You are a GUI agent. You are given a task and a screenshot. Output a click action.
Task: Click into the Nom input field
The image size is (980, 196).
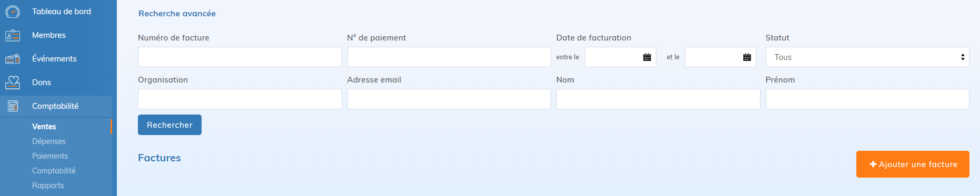click(x=658, y=99)
